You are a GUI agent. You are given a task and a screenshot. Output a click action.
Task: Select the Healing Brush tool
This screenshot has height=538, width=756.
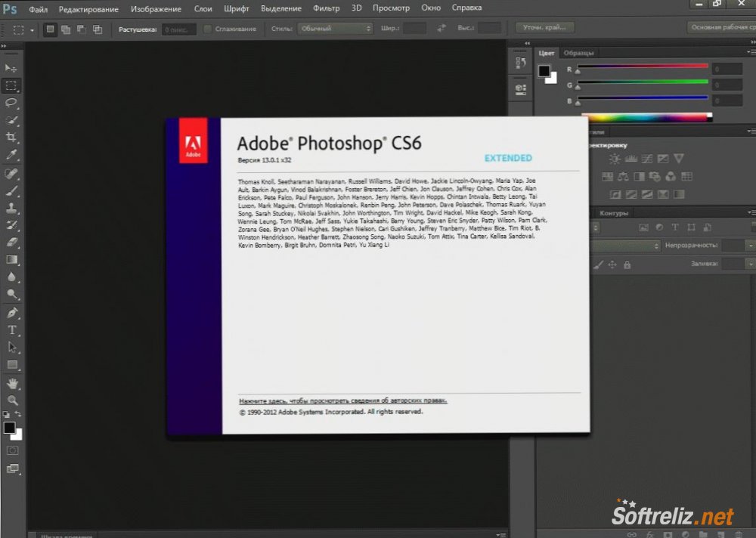[11, 174]
